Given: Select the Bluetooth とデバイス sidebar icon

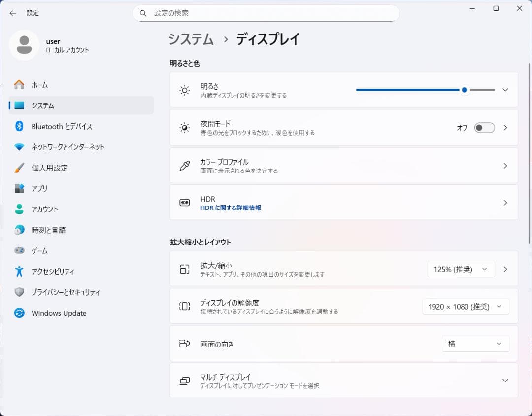Looking at the screenshot, I should (18, 126).
